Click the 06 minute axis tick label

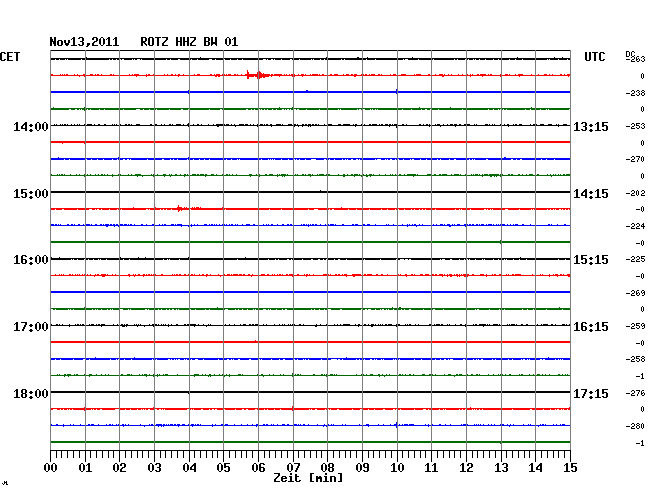coord(258,468)
